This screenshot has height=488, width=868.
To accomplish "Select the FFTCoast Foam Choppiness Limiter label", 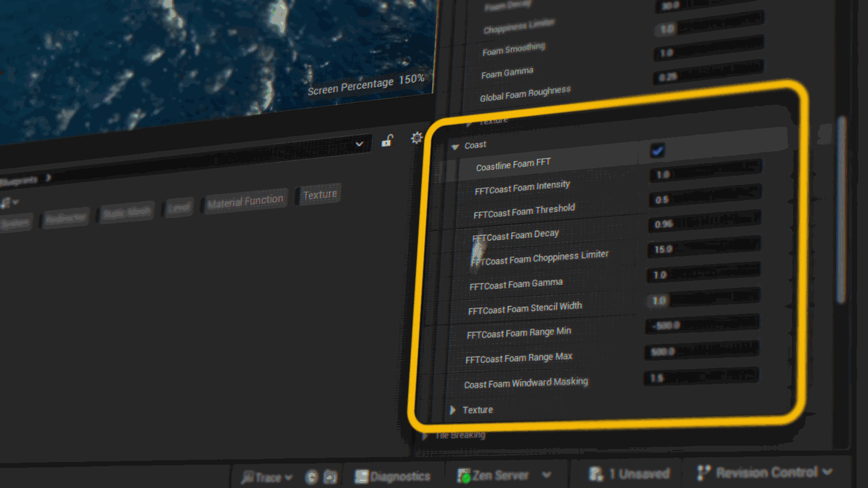I will click(x=539, y=258).
